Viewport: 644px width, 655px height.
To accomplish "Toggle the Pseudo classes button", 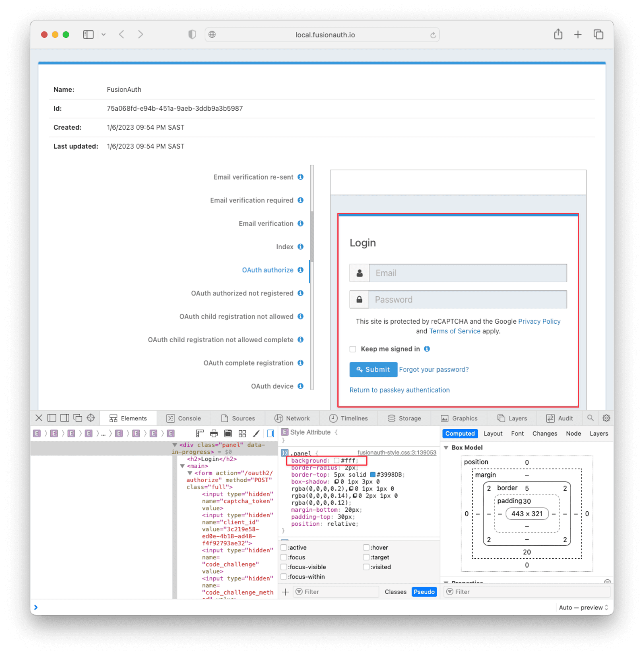I will (424, 592).
